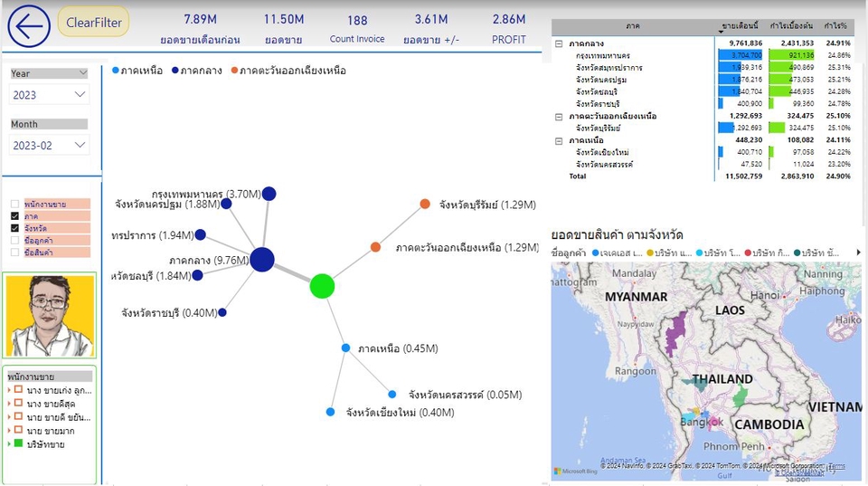Expand the นาง ขายเก่ง tree arrow
Screen dimensions: 868x486
pyautogui.click(x=9, y=390)
